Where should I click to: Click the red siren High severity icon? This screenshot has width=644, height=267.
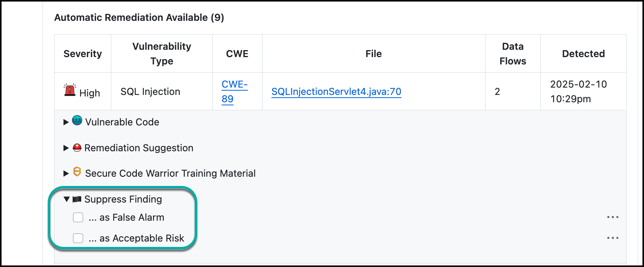coord(70,90)
